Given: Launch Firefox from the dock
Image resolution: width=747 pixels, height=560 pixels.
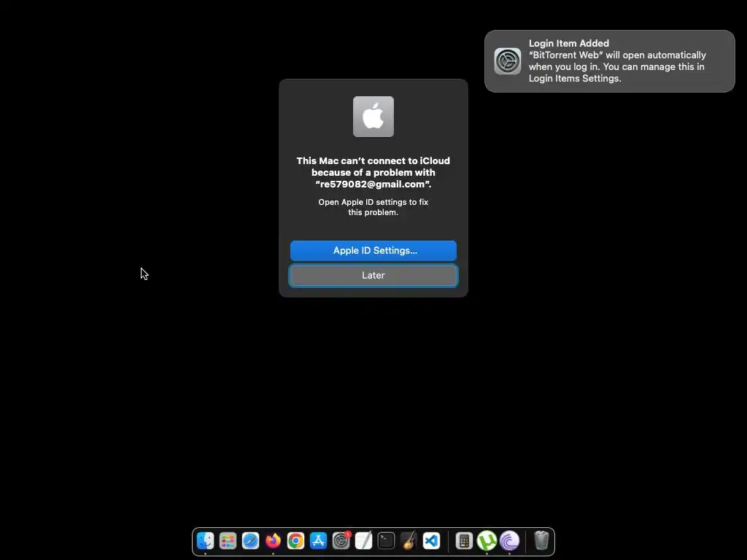Looking at the screenshot, I should tap(273, 540).
